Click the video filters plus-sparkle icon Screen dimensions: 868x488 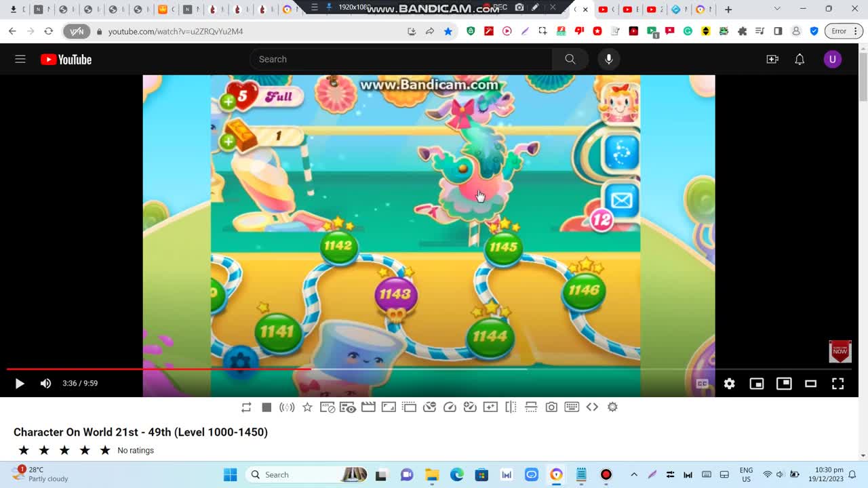point(490,407)
